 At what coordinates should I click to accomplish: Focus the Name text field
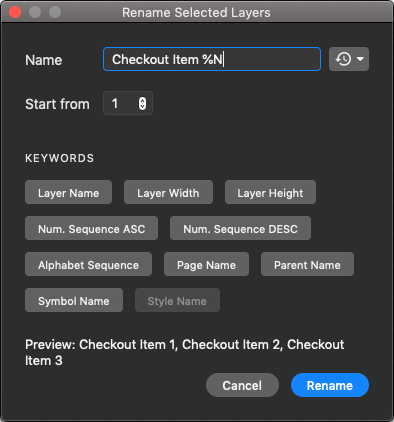click(212, 59)
